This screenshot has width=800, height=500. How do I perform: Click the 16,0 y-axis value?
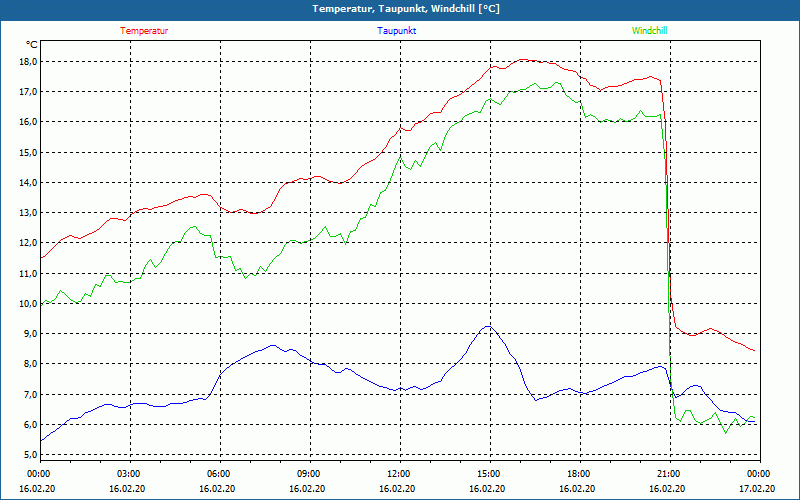pos(29,122)
